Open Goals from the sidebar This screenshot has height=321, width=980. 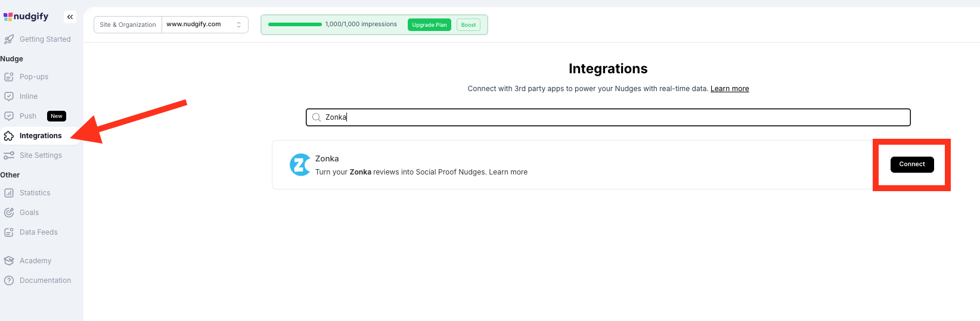click(29, 213)
